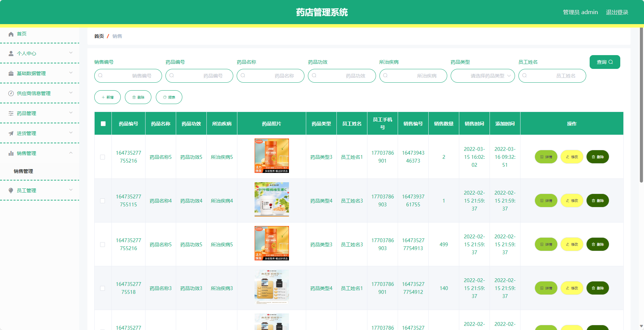Delete sale 1647394346373 row
Screen dimensions: 644x330
coord(598,157)
